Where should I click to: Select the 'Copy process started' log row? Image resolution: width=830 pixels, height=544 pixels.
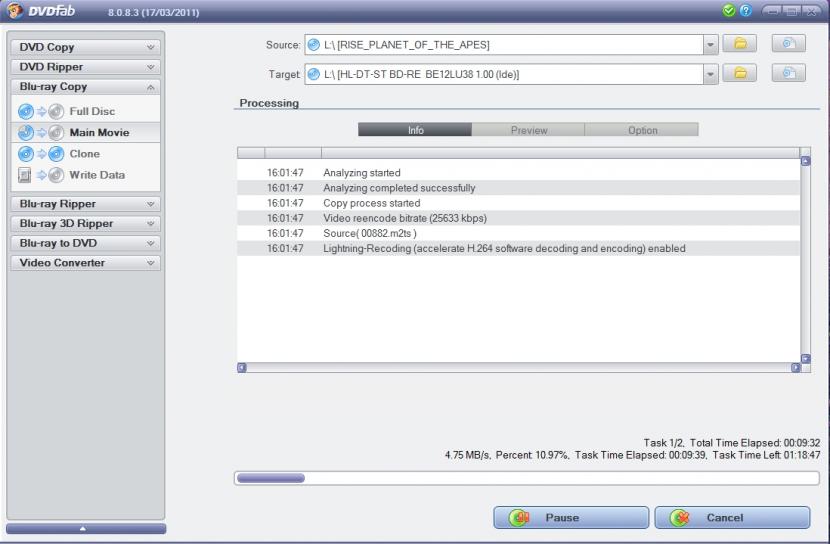coord(518,203)
